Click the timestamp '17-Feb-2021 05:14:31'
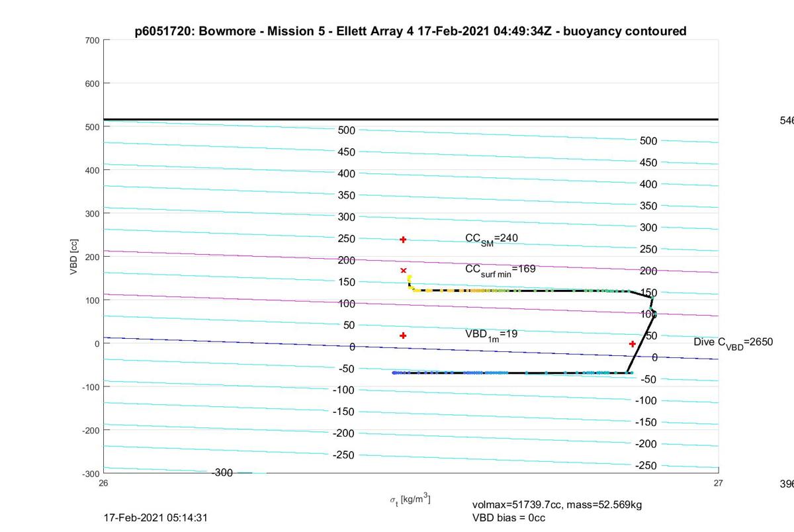This screenshot has height=532, width=794. 156,517
